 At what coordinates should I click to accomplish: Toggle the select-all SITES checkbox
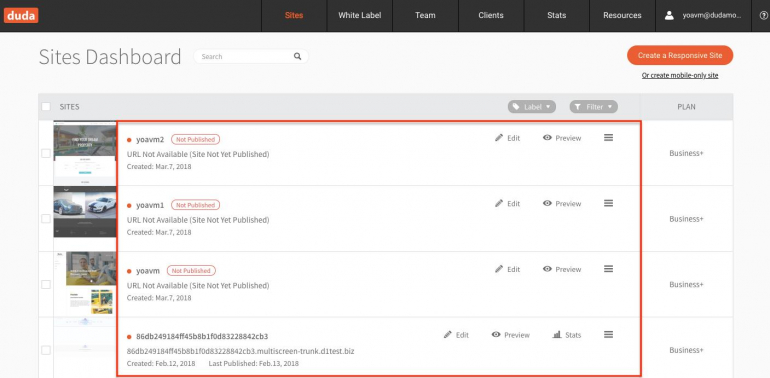[x=46, y=107]
